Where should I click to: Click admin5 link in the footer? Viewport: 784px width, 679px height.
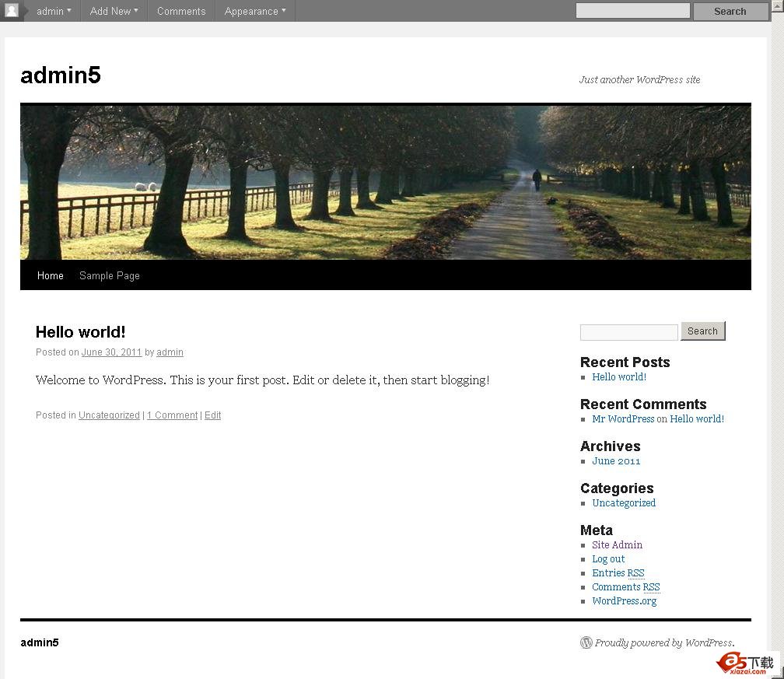coord(40,642)
